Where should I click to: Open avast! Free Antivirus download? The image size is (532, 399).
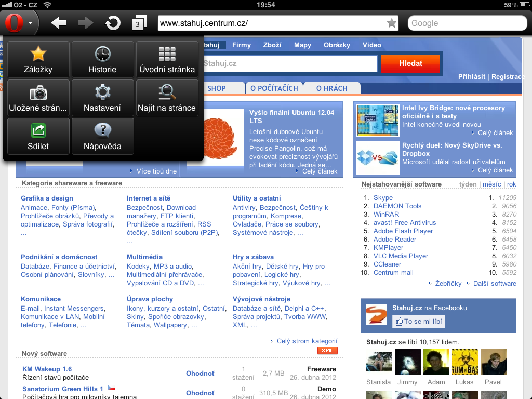click(x=405, y=222)
